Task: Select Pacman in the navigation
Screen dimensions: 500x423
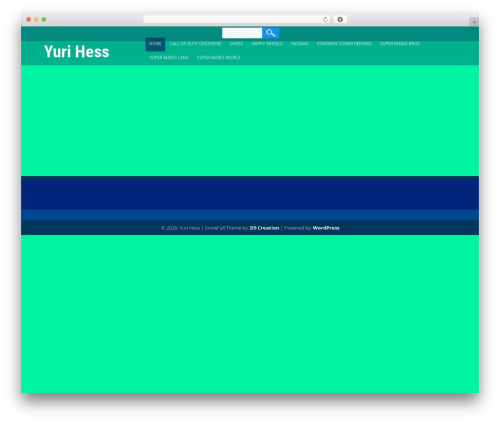Action: (299, 44)
